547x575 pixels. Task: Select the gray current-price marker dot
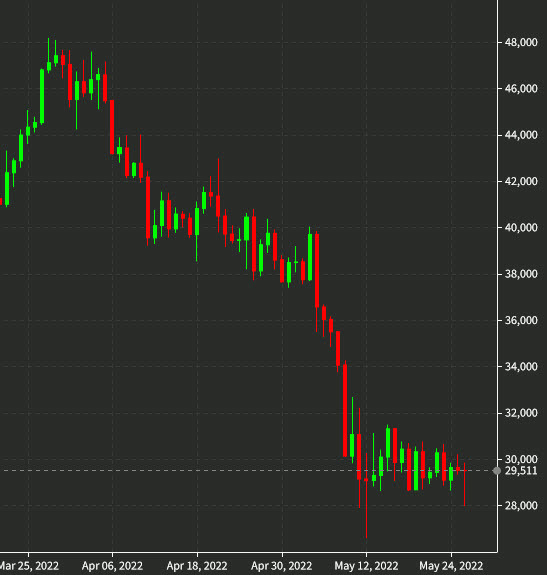tap(497, 471)
